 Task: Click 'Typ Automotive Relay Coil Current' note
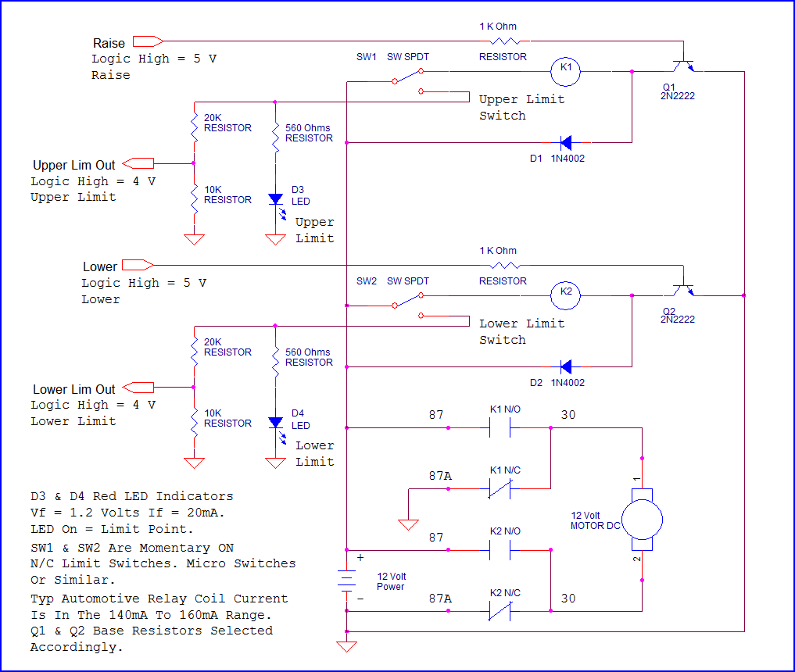point(159,599)
